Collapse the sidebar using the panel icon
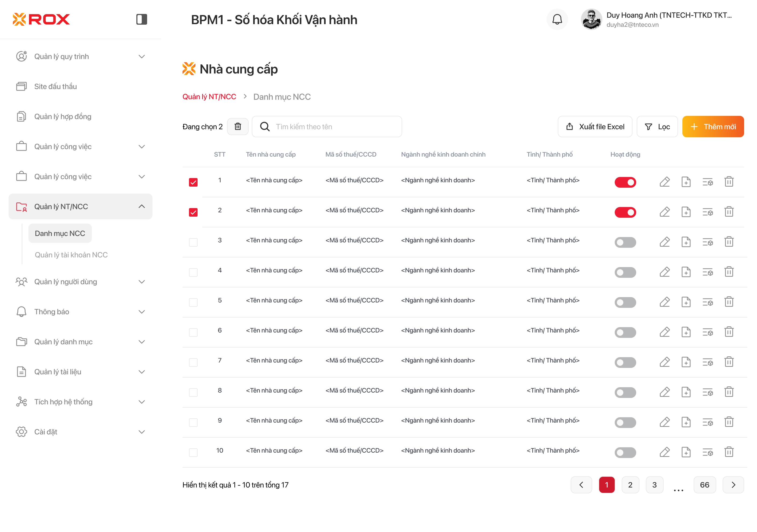 [x=141, y=19]
